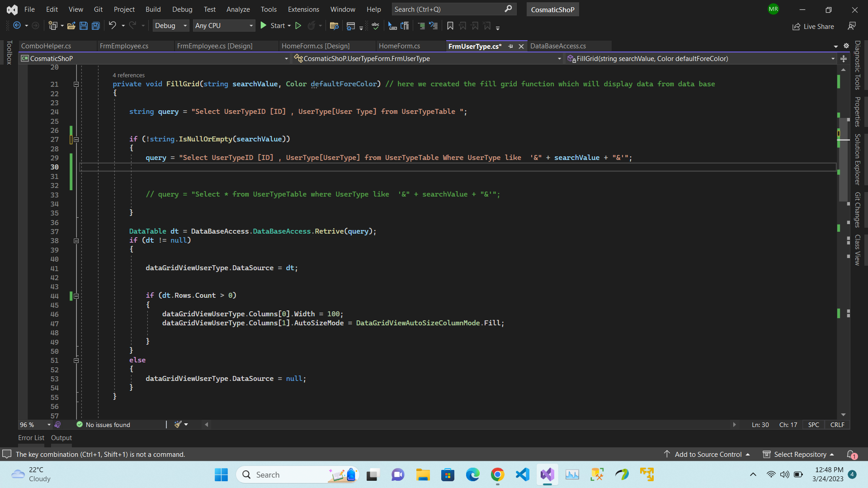Open the search magnifier icon in title bar
Screen dimensions: 868x488
point(508,9)
